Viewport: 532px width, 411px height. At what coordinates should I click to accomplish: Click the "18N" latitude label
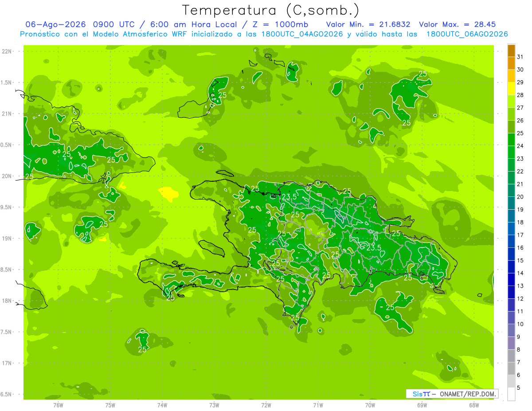[7, 301]
